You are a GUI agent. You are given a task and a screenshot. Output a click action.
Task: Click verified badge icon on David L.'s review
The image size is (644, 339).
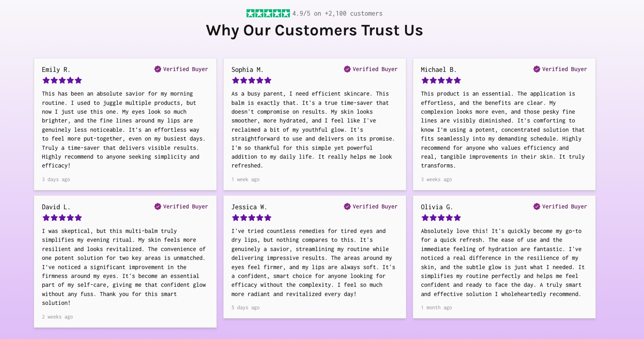158,206
